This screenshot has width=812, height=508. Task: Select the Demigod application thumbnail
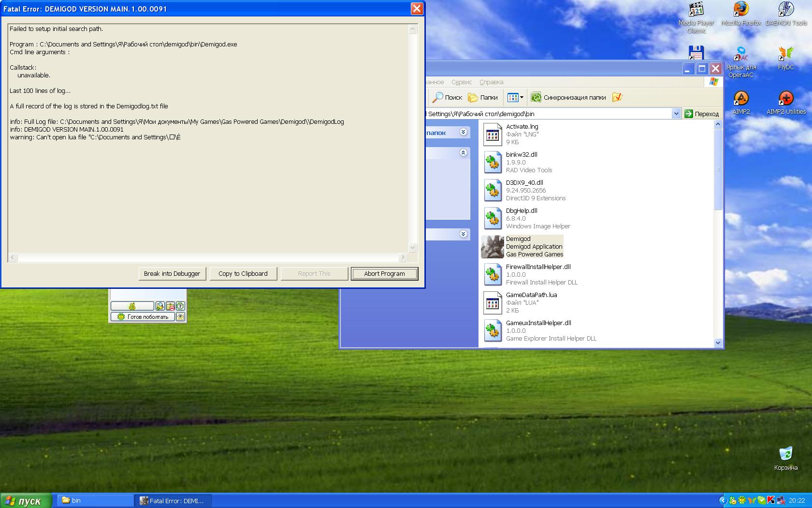493,247
